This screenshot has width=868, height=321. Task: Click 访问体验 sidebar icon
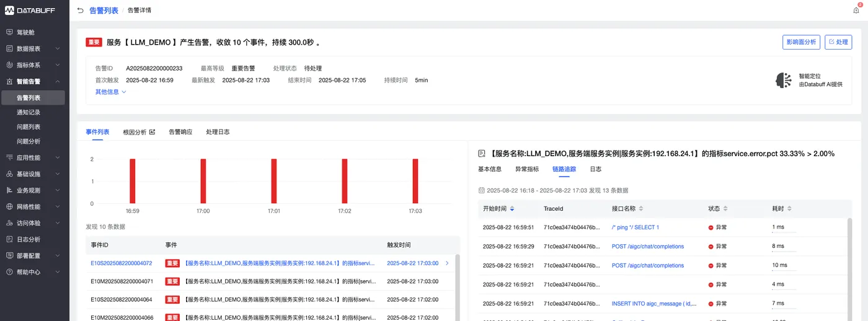click(x=9, y=222)
